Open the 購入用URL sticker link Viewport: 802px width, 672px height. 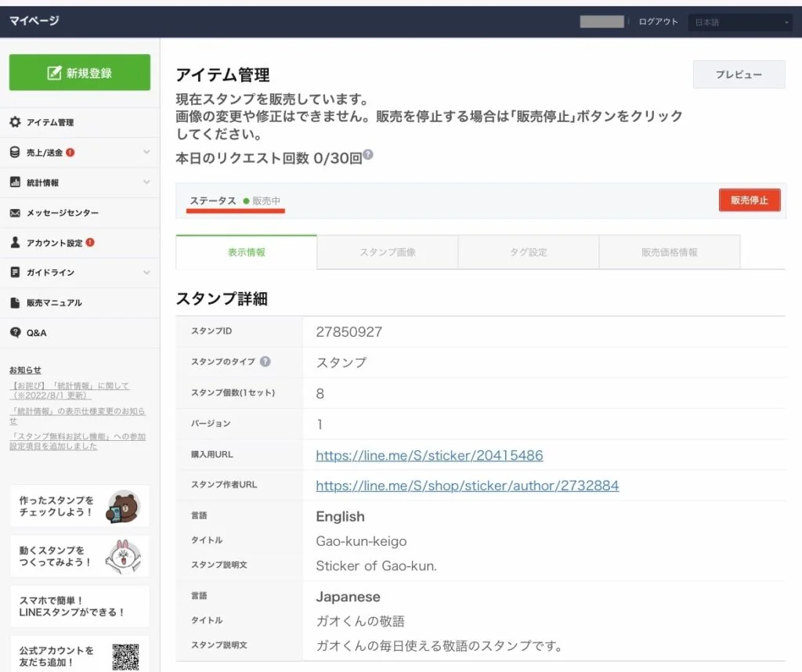(429, 455)
